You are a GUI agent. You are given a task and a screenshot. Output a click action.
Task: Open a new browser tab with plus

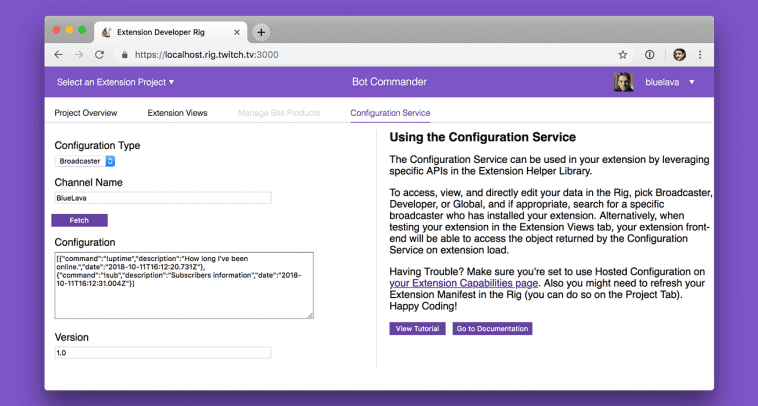tap(261, 32)
